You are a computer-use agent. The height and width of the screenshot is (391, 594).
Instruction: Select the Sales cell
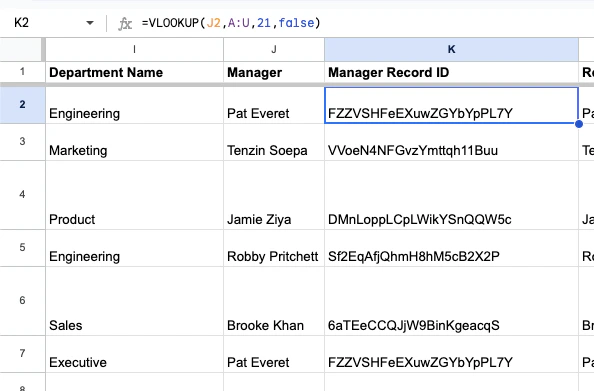pos(134,301)
